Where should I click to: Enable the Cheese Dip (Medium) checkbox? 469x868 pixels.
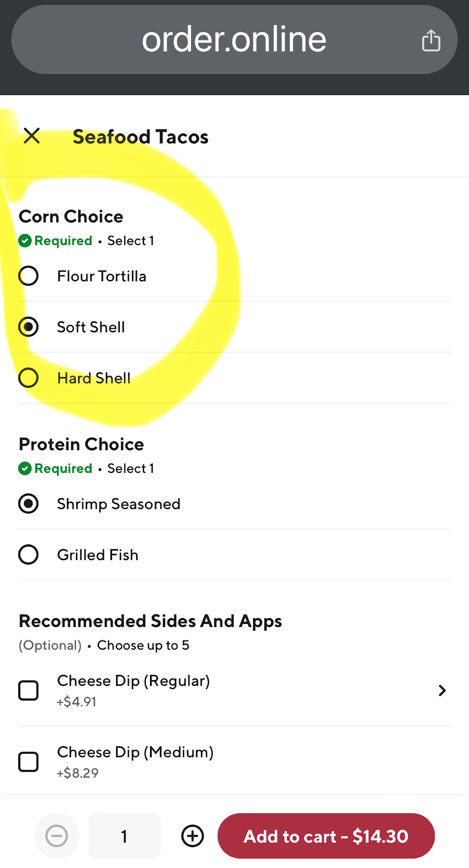click(x=28, y=762)
